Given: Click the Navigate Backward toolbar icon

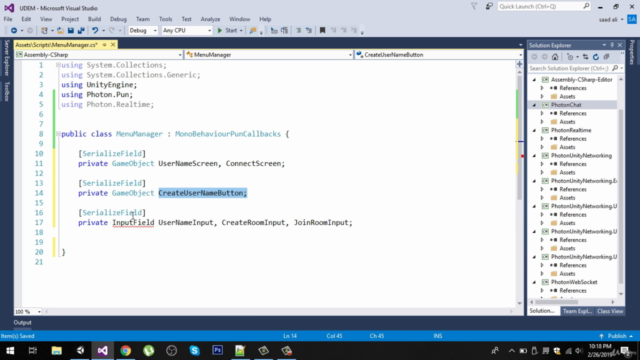Looking at the screenshot, I should click(14, 31).
